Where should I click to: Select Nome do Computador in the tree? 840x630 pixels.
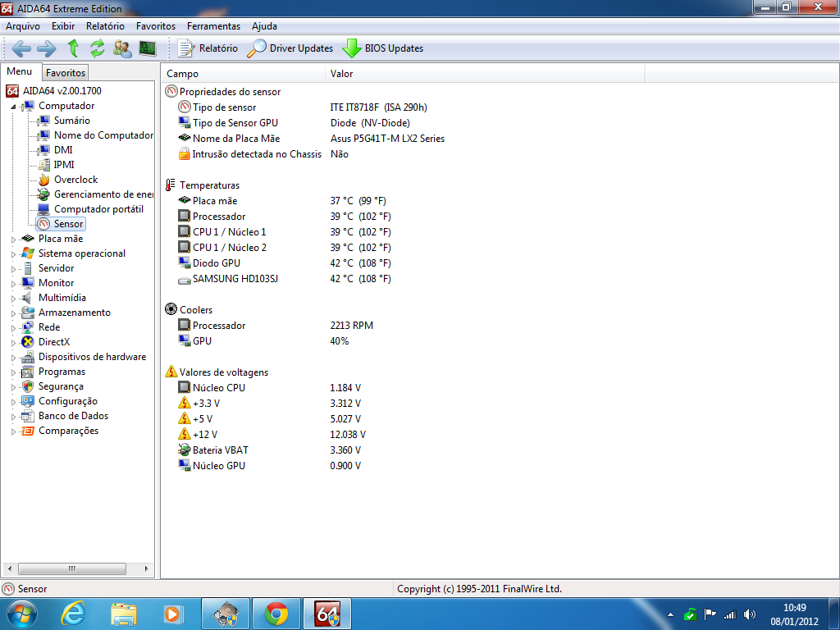pyautogui.click(x=103, y=135)
